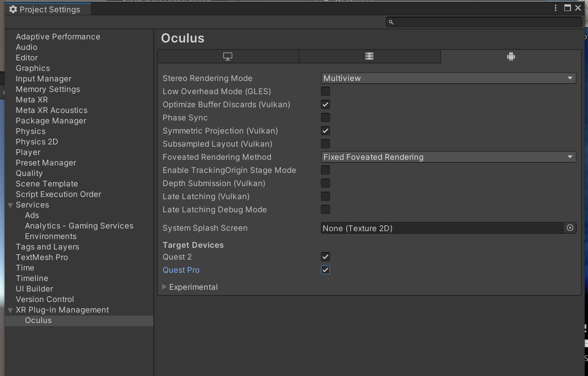Select Meta XR Acoustics category

pos(52,110)
